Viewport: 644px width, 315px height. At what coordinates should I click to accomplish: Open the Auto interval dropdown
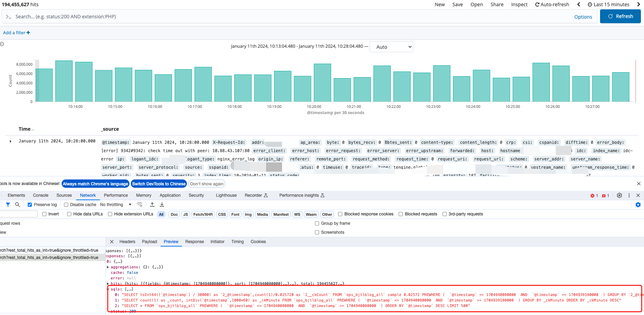[391, 47]
